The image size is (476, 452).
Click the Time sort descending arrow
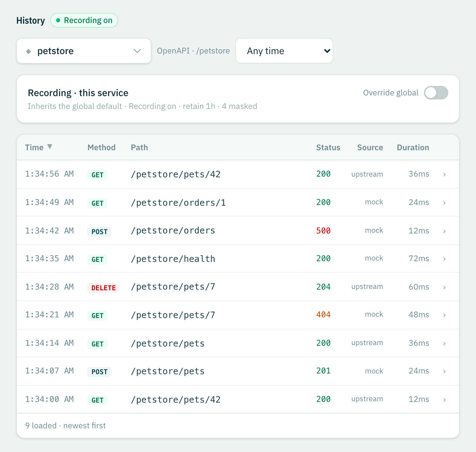click(50, 147)
